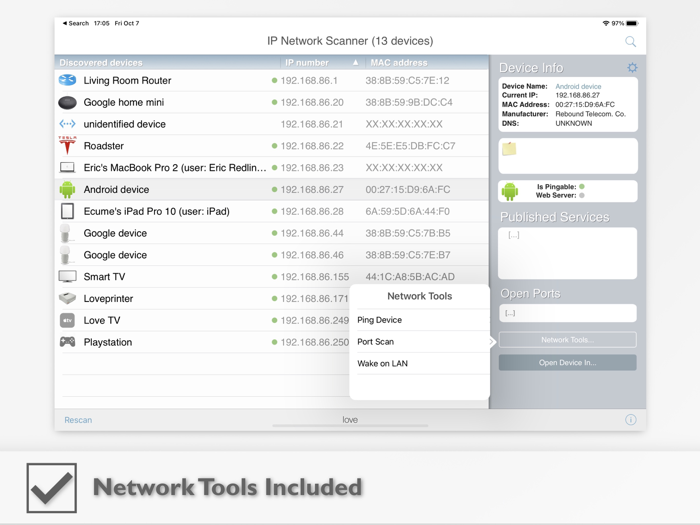Open Device Info settings gear
Image resolution: width=700 pixels, height=525 pixels.
click(x=632, y=67)
